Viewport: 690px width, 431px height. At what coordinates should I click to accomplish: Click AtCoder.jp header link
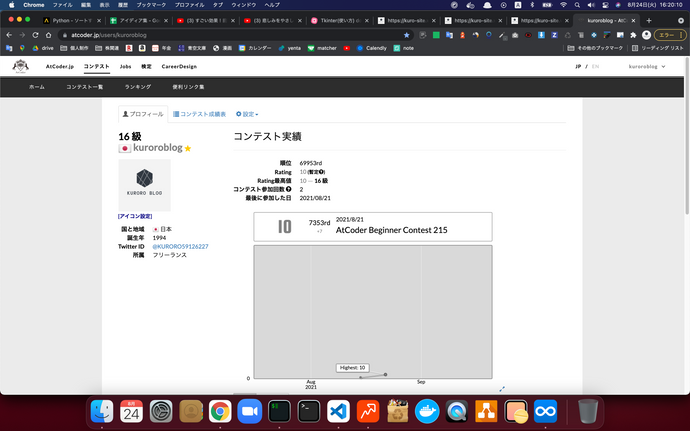click(60, 66)
